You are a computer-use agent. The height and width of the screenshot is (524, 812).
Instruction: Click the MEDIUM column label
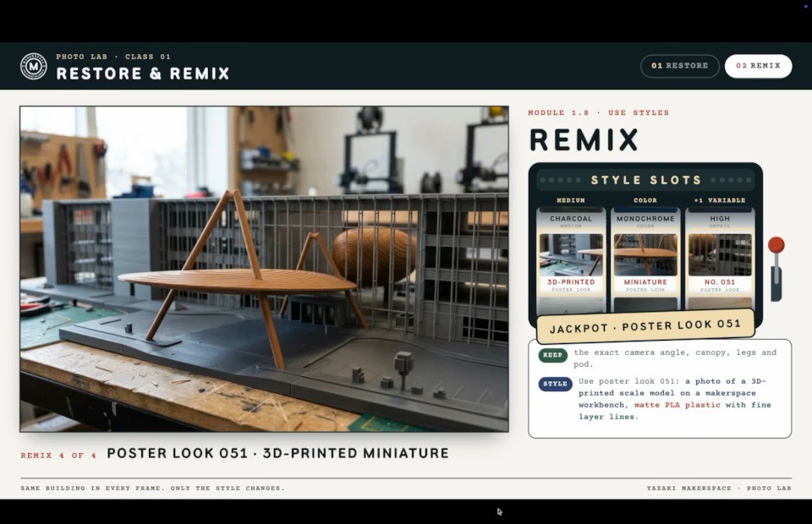pyautogui.click(x=571, y=200)
